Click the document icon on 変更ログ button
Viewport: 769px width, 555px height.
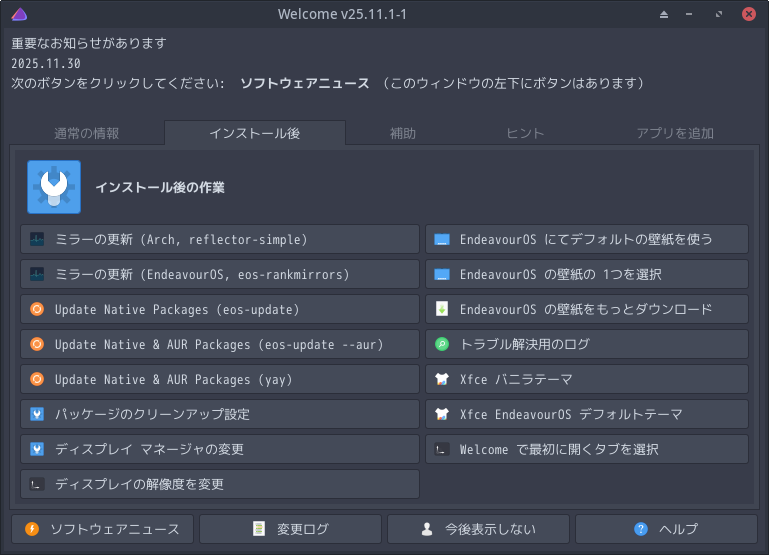coord(258,529)
